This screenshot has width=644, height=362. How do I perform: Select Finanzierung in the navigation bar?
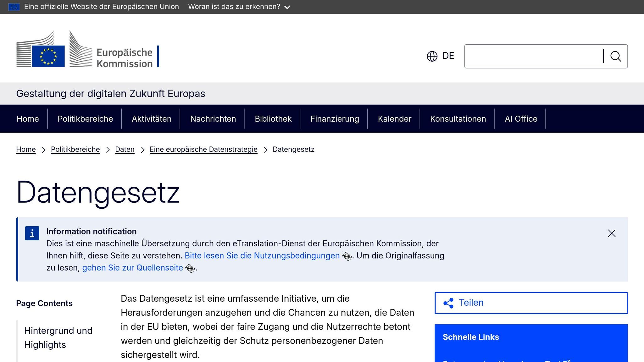coord(335,119)
